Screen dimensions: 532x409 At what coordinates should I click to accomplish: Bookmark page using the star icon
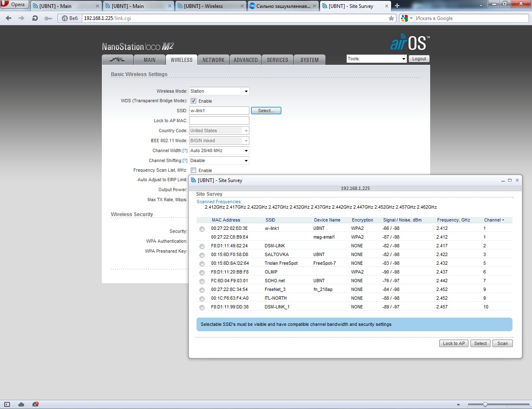391,18
